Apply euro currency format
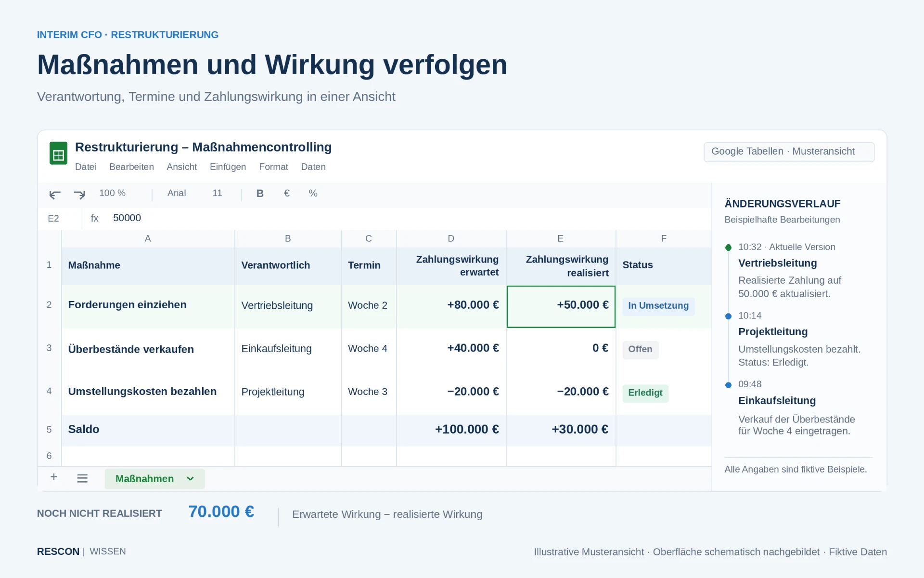 (287, 194)
